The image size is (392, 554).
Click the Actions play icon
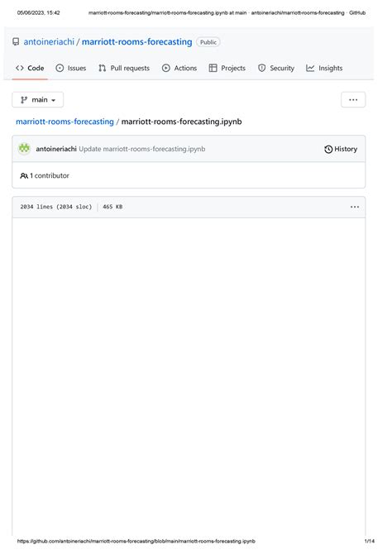point(165,68)
